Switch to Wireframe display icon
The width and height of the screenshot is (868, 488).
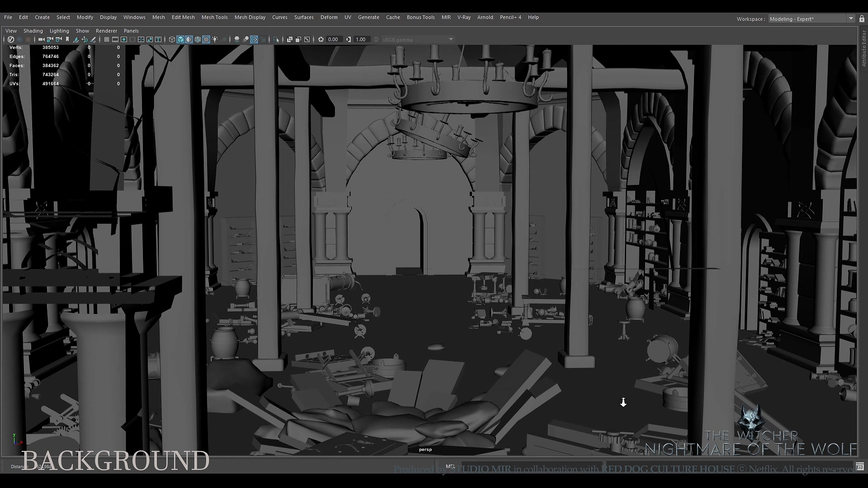(x=172, y=39)
